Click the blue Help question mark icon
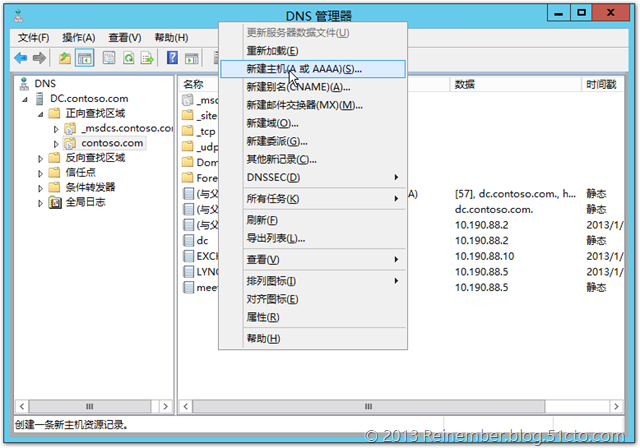Screen dimensions: 640x448 pos(173,58)
